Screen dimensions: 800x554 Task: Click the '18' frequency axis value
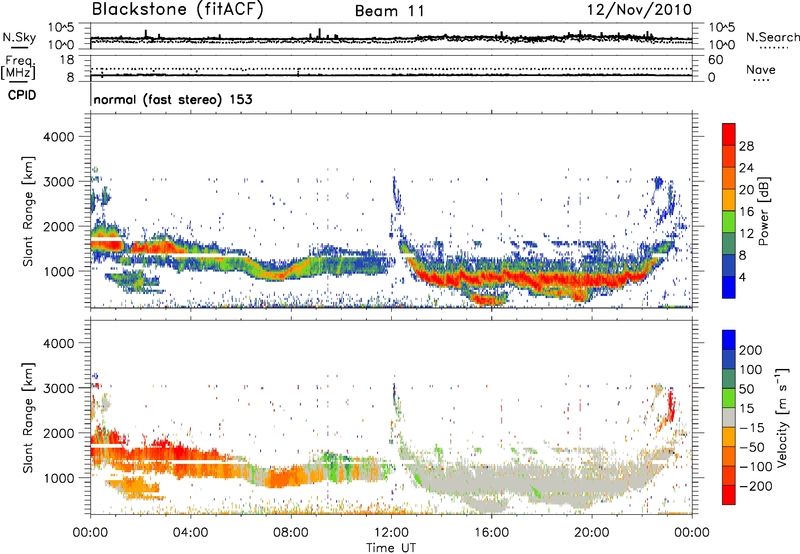tap(67, 60)
